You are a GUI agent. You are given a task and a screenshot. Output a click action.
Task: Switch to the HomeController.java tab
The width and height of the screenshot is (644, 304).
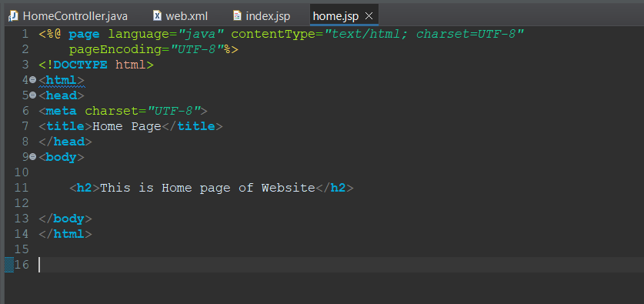tap(68, 16)
